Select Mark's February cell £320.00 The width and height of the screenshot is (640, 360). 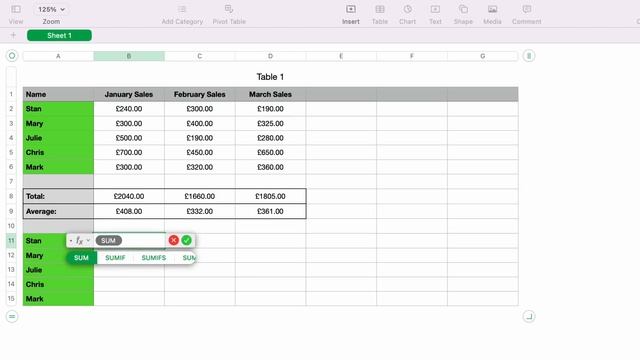(200, 167)
